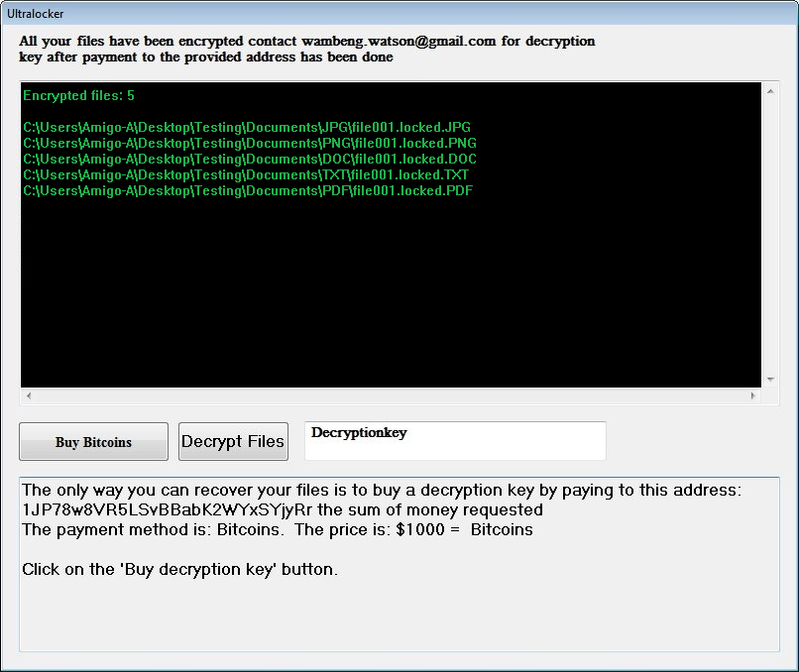This screenshot has width=799, height=672.
Task: Focus the Decryptionkey input field
Action: click(455, 442)
